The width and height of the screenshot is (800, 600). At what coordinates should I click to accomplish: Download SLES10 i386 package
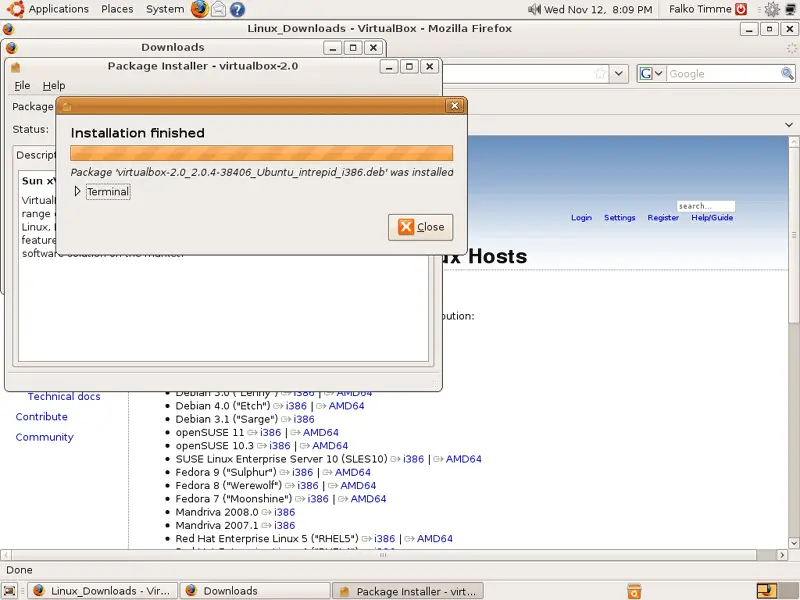tap(413, 459)
